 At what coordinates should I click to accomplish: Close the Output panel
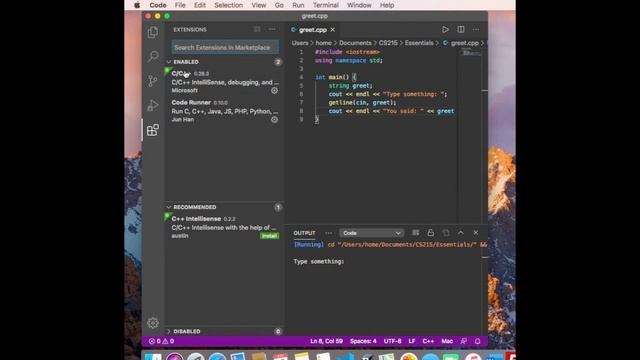[x=476, y=233]
